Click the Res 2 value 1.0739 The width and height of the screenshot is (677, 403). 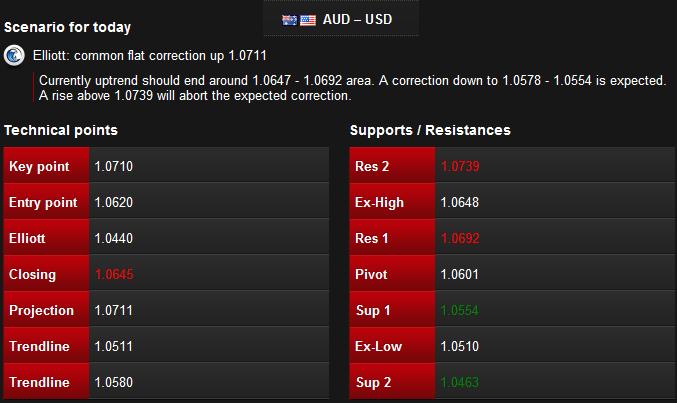tap(460, 166)
